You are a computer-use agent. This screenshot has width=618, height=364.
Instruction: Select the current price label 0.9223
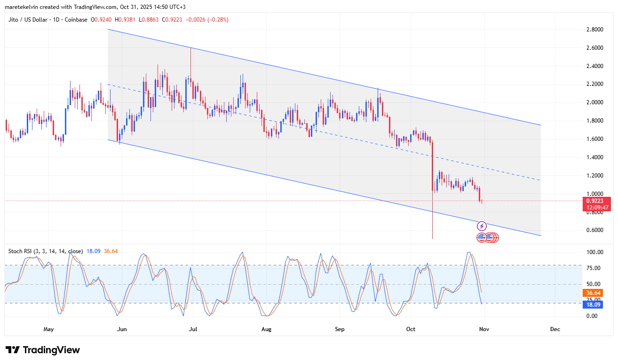(x=597, y=201)
